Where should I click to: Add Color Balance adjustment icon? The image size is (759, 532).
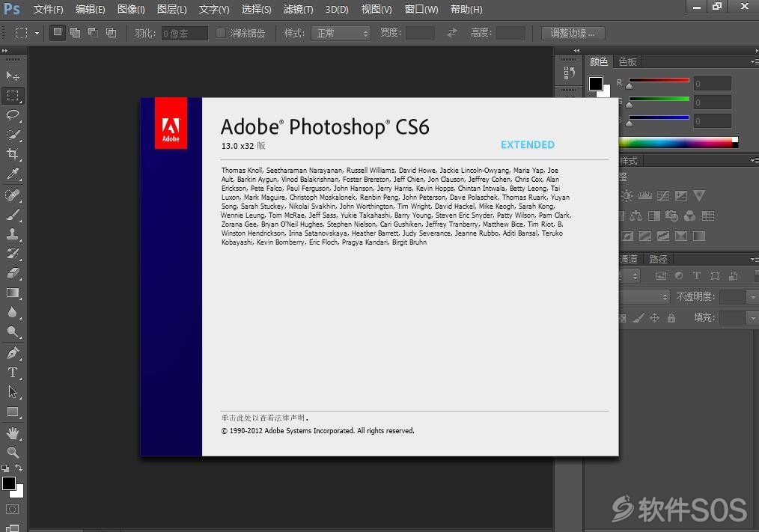tap(636, 216)
